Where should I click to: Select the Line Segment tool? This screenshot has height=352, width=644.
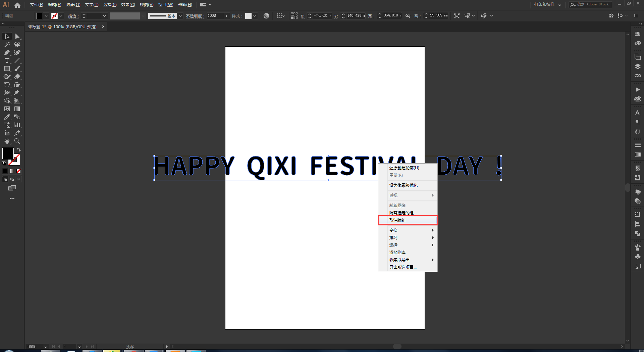(17, 60)
